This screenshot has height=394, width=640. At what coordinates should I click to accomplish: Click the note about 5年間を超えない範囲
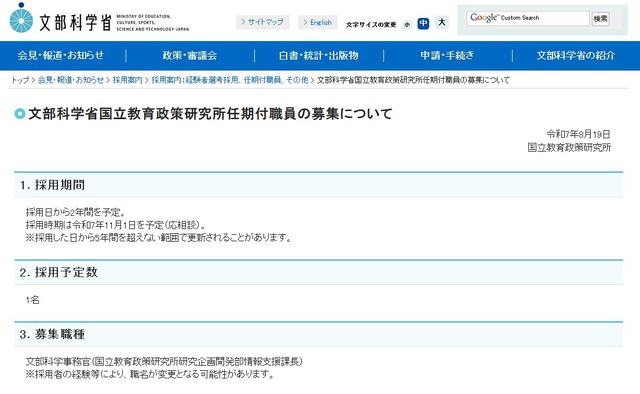point(158,238)
